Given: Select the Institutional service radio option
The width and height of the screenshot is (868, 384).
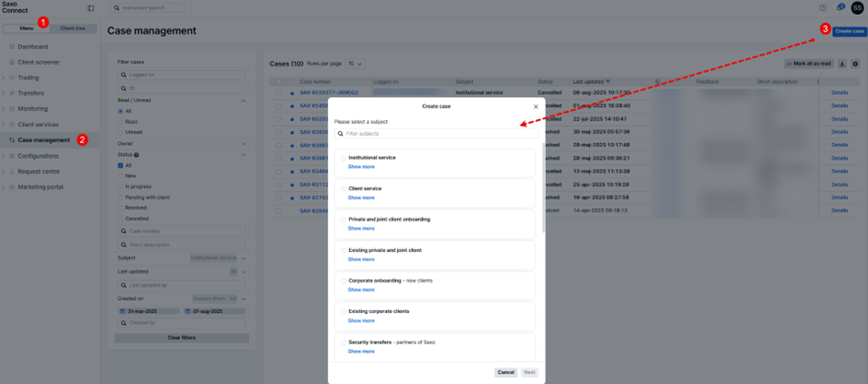Looking at the screenshot, I should (344, 158).
